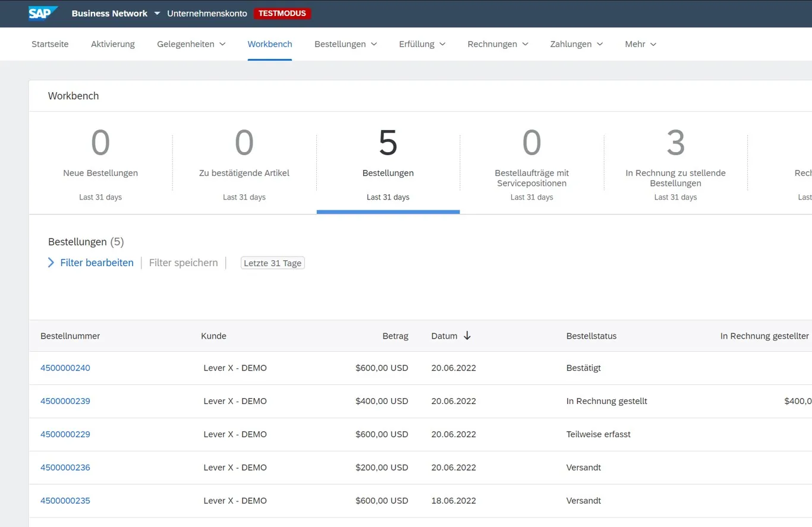
Task: Expand the Zahlungen menu
Action: click(x=577, y=44)
